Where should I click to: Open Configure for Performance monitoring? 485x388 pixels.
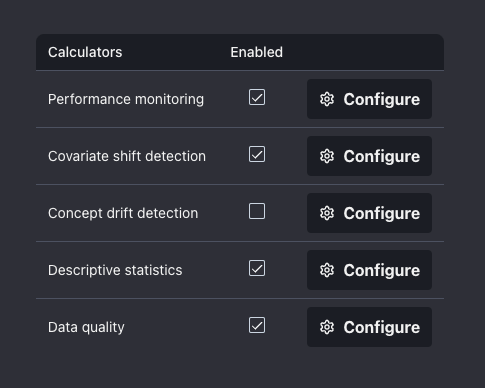369,99
